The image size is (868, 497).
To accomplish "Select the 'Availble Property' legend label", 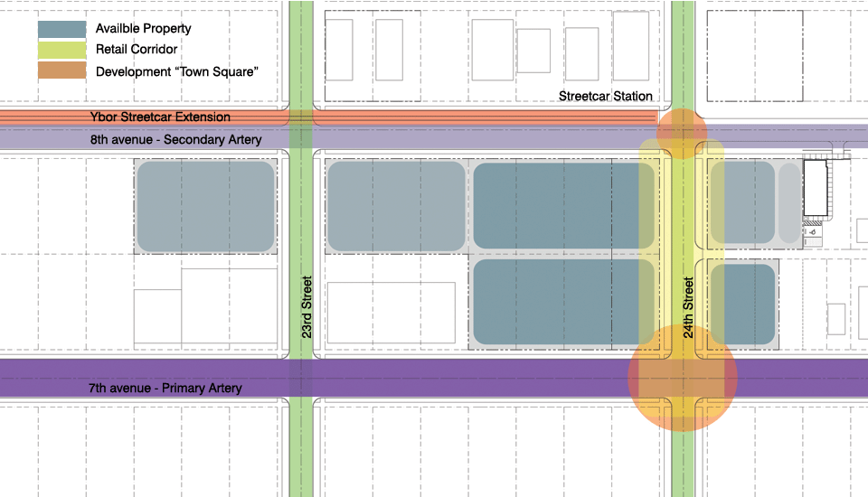I will (x=144, y=29).
